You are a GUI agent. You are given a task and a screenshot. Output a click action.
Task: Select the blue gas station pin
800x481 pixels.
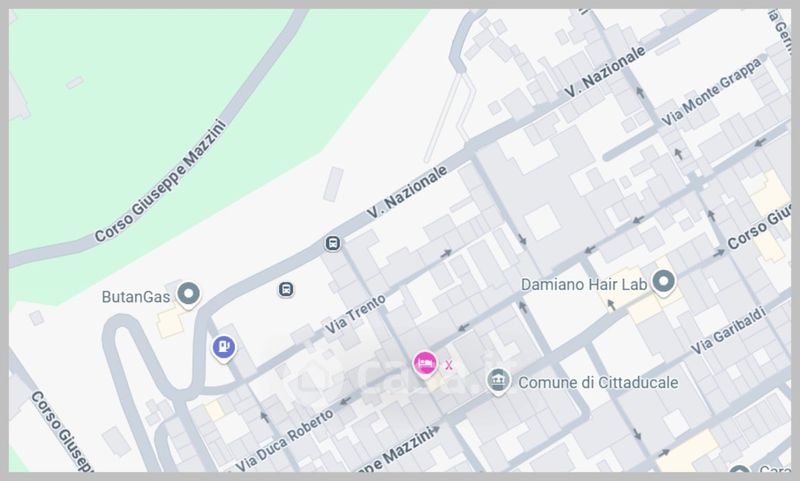pos(223,348)
